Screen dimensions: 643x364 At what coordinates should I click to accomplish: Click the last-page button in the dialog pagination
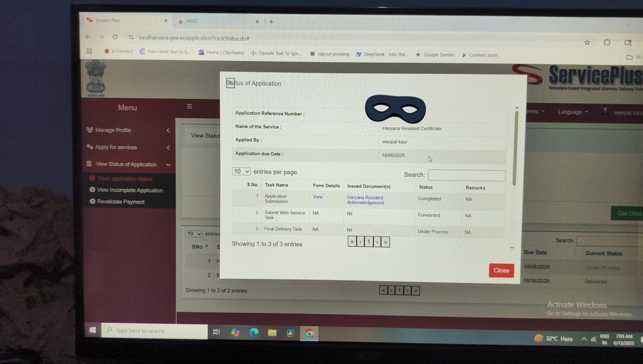pyautogui.click(x=386, y=242)
